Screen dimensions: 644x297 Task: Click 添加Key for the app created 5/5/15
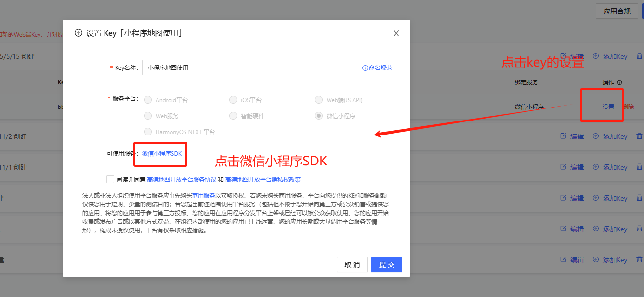pyautogui.click(x=610, y=56)
